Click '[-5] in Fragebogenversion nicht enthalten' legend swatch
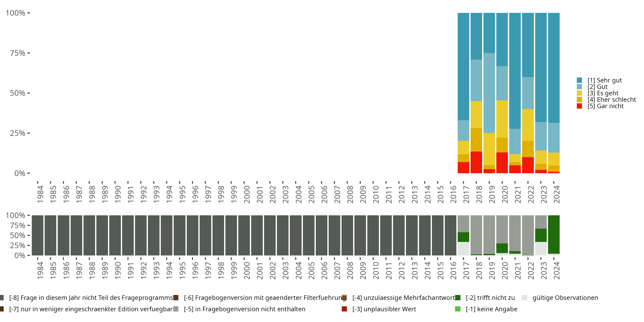 [x=176, y=309]
